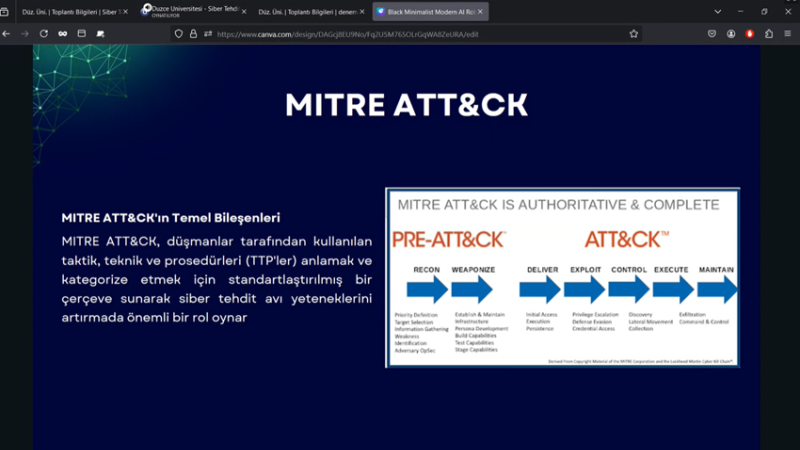Click the infinity-shaped toolbar icon
This screenshot has height=450, width=800.
pyautogui.click(x=63, y=34)
